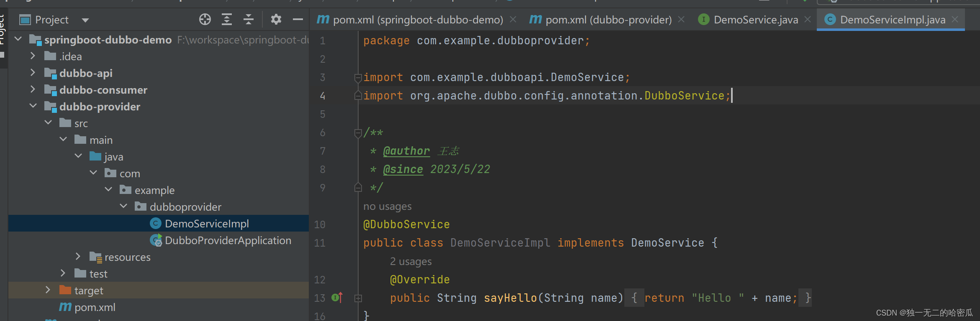Screen dimensions: 980x321
Task: Click the Maven icon beside pom.xml in tree
Action: 65,307
